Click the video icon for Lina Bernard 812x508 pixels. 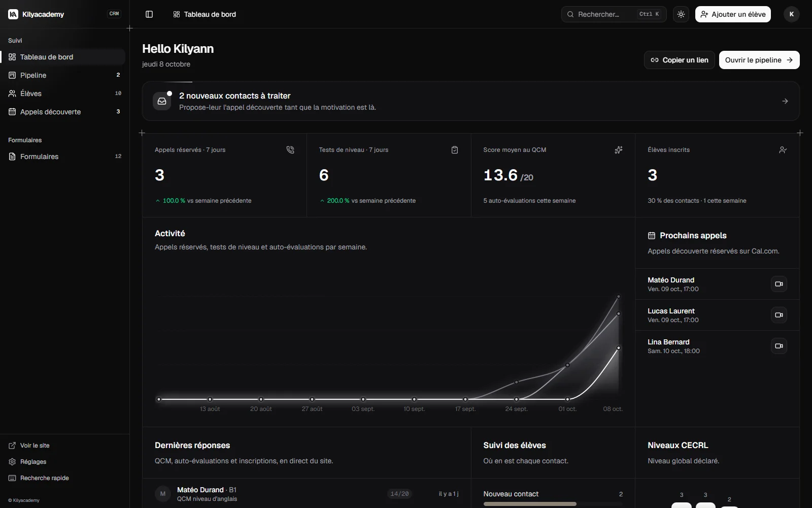tap(779, 346)
